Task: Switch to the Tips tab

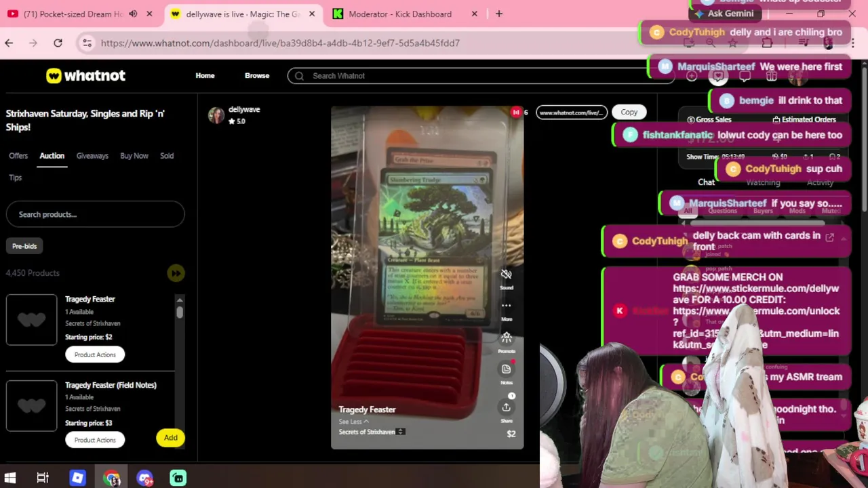Action: coord(15,178)
